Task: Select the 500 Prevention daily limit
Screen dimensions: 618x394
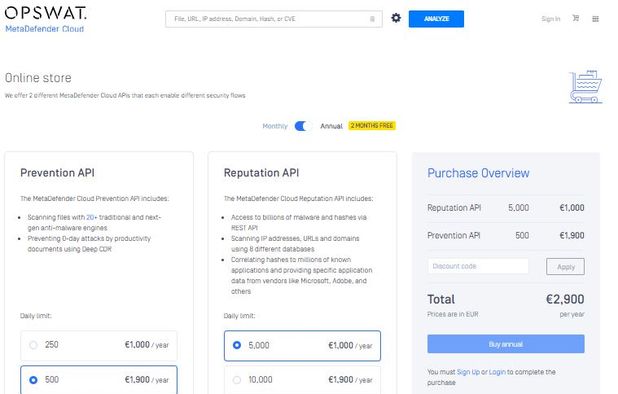Action: coord(99,380)
